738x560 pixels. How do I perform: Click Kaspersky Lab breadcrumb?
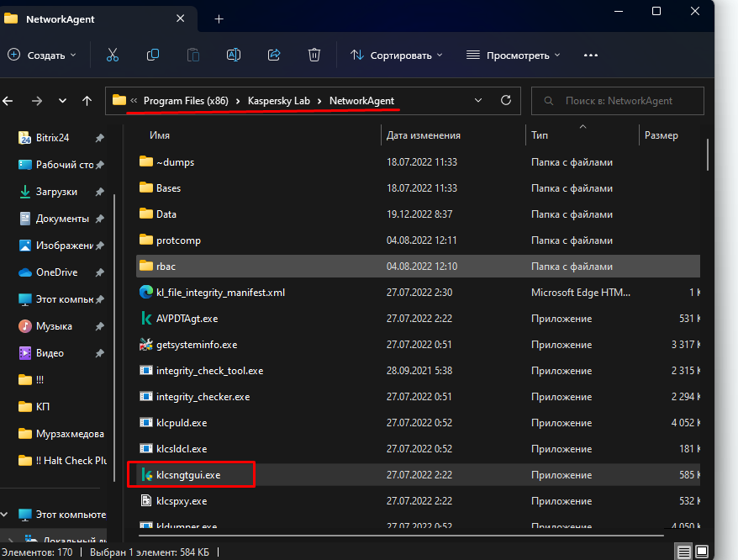coord(278,101)
